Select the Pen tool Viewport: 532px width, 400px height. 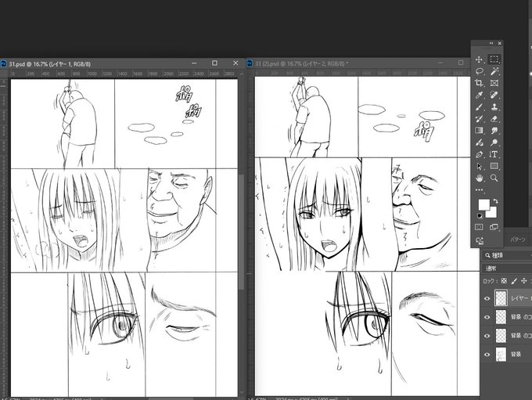(479, 154)
